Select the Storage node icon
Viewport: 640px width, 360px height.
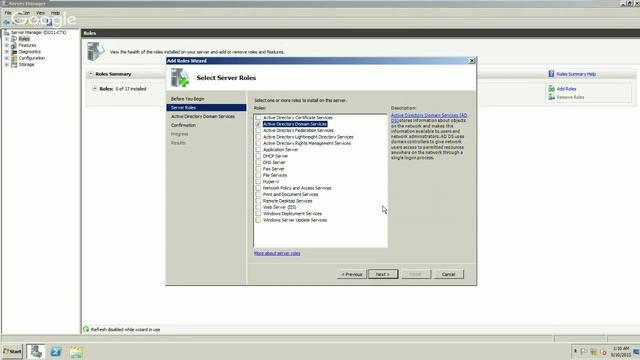[x=14, y=64]
